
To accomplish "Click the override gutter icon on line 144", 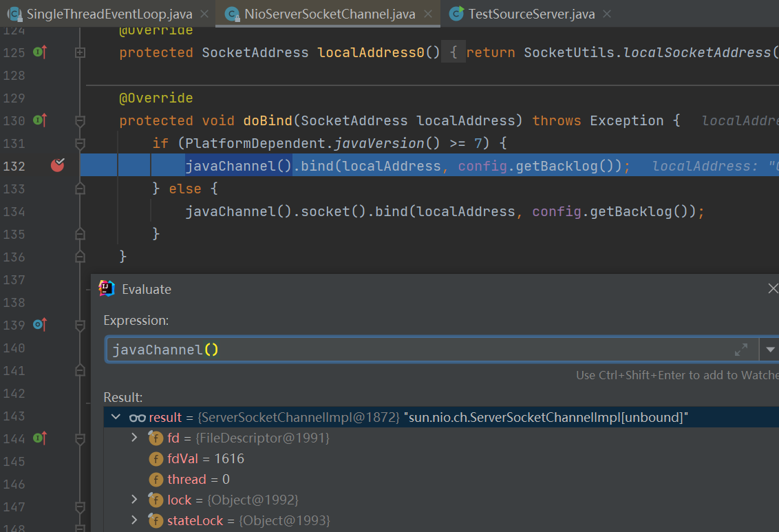I will [40, 438].
